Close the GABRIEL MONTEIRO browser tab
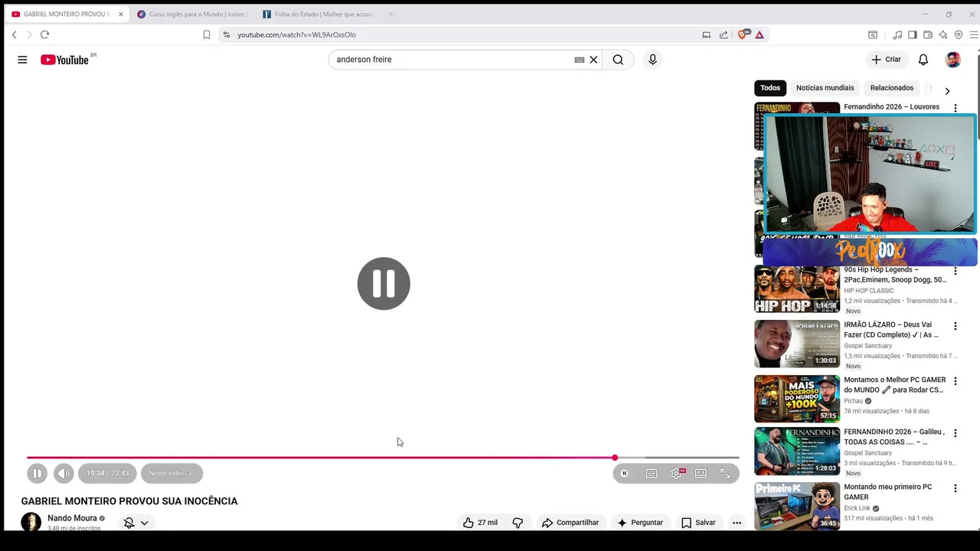The image size is (980, 551). click(120, 14)
